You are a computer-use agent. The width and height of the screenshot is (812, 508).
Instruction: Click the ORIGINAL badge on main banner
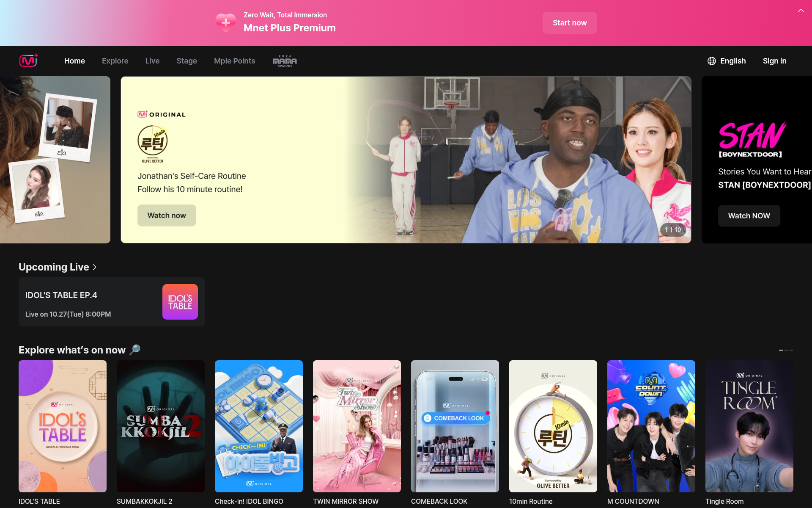(x=162, y=114)
